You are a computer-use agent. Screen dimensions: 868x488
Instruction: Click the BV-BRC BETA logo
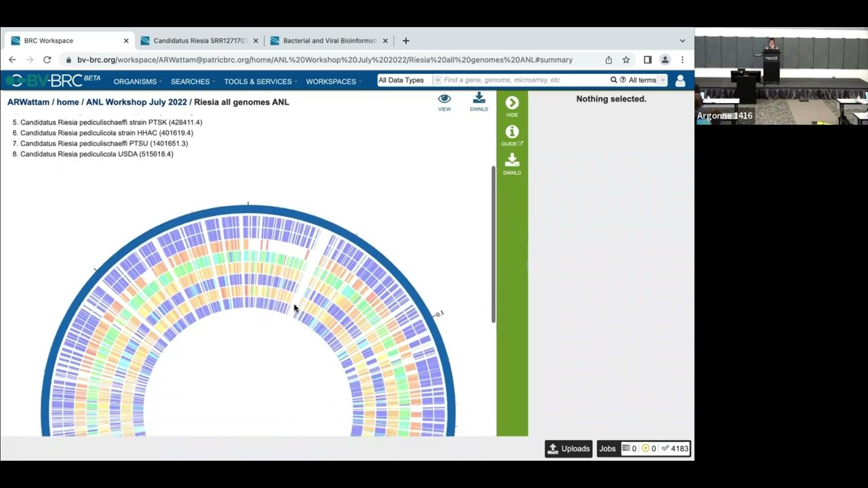click(52, 81)
